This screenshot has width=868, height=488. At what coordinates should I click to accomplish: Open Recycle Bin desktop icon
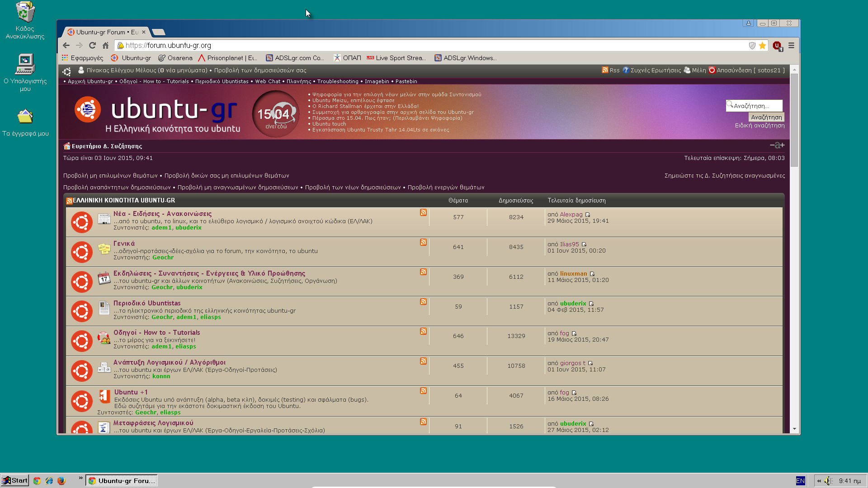(25, 20)
